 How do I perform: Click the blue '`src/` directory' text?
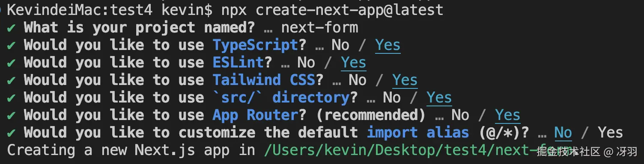point(281,97)
